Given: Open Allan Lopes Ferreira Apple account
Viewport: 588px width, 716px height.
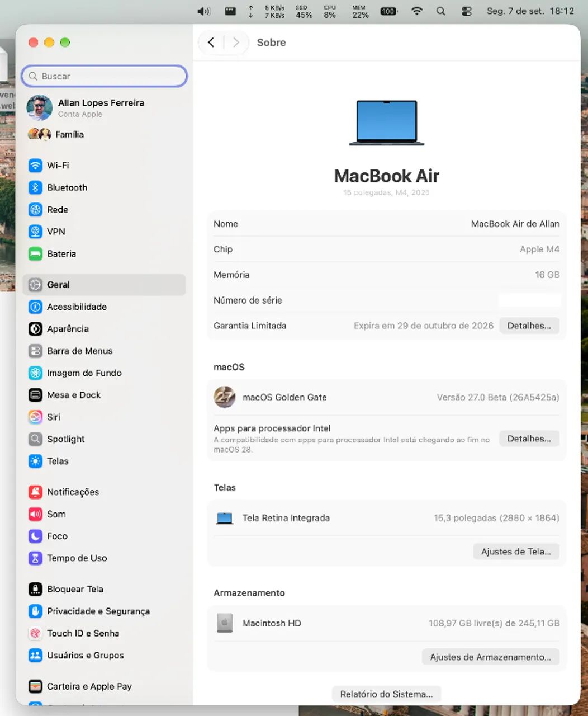Looking at the screenshot, I should coord(104,107).
